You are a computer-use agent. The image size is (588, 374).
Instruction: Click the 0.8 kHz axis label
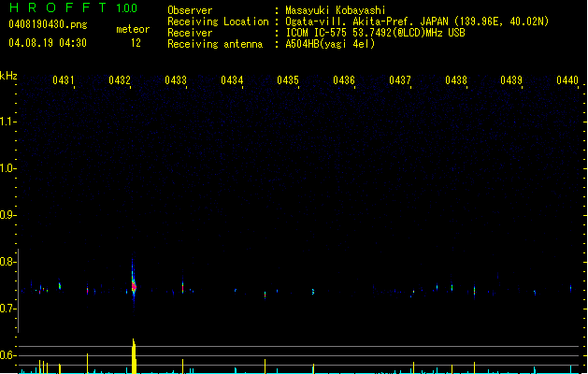pos(7,262)
